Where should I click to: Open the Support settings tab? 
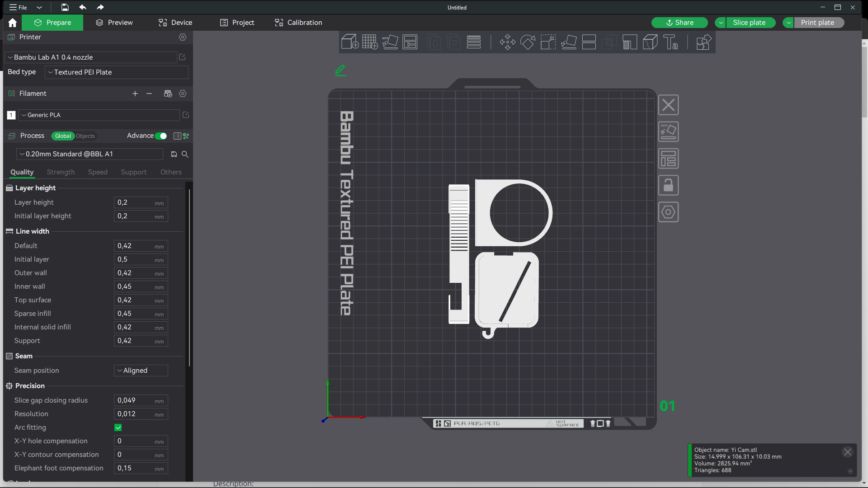click(x=134, y=172)
